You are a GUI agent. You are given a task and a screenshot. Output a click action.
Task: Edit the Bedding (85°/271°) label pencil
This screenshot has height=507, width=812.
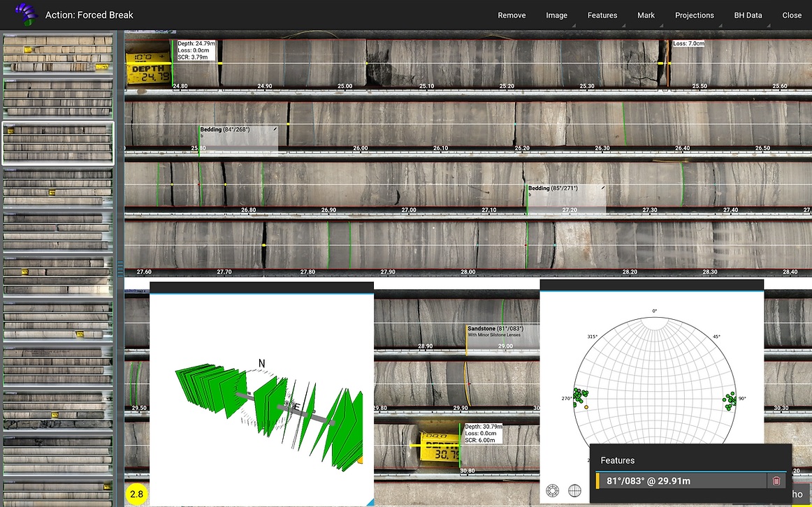pyautogui.click(x=603, y=188)
